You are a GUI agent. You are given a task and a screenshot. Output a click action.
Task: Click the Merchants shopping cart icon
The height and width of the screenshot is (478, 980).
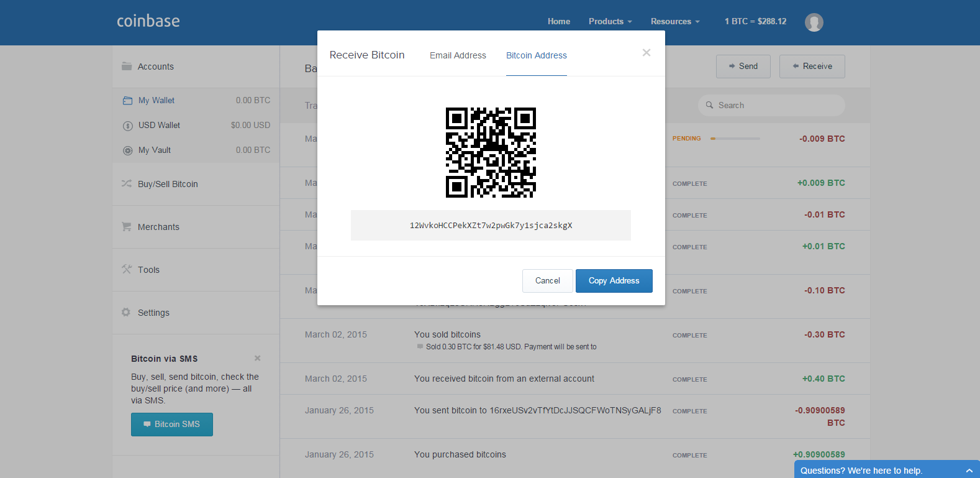pyautogui.click(x=127, y=227)
